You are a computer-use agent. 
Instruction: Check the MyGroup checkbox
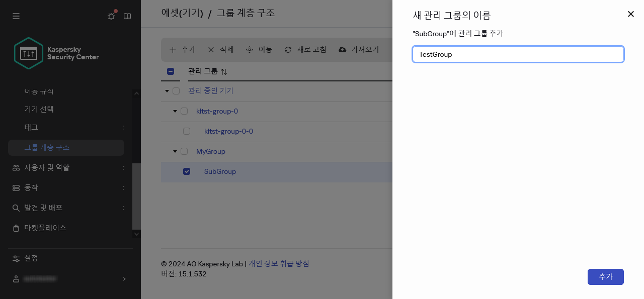click(184, 151)
